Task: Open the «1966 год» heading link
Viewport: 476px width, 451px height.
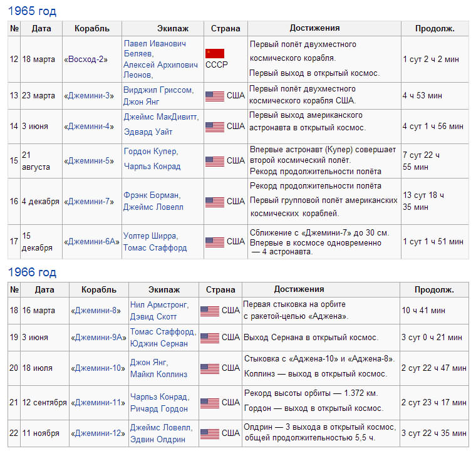Action: (x=31, y=272)
